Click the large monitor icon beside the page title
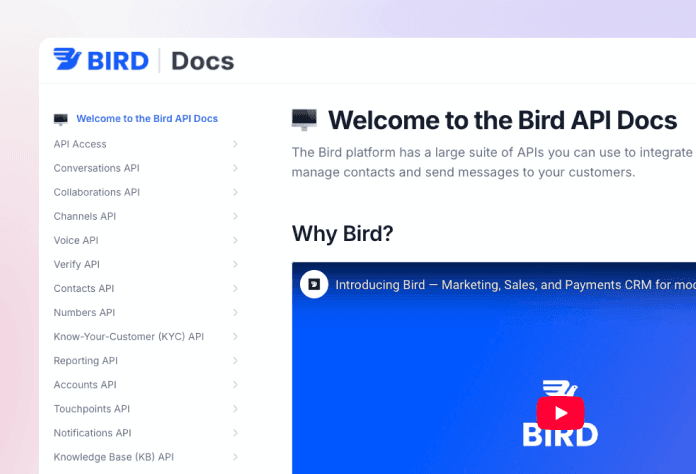 click(x=304, y=120)
